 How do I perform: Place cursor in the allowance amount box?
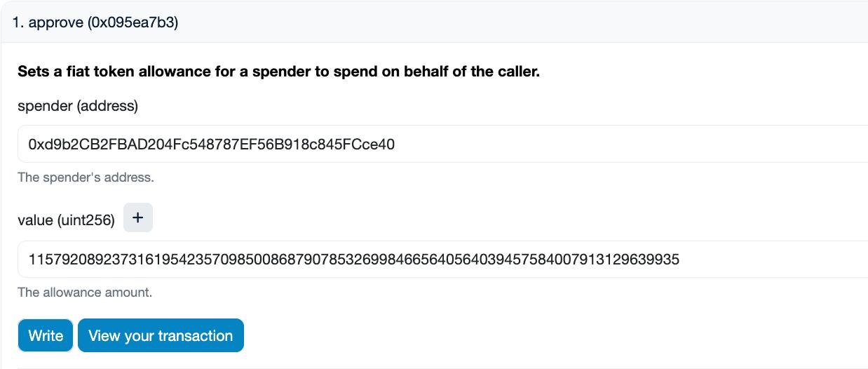point(442,260)
